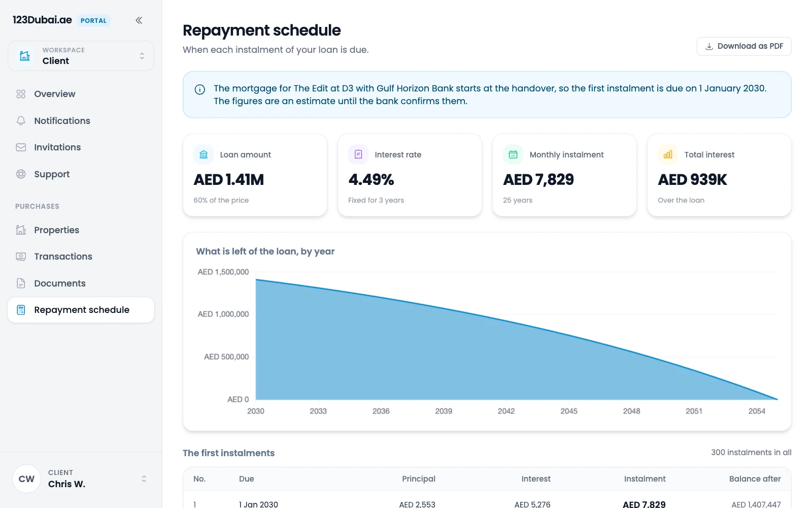812x508 pixels.
Task: Click the 123Dubai.ae logo
Action: (x=42, y=20)
